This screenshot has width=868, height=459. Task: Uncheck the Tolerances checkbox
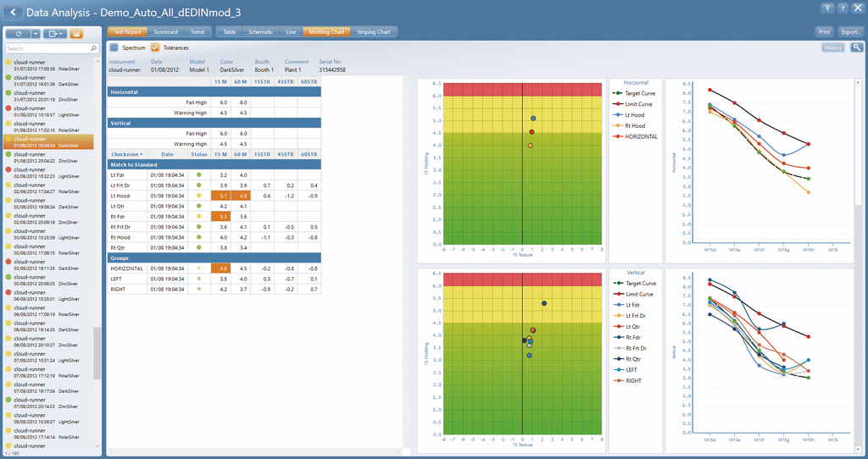coord(155,47)
